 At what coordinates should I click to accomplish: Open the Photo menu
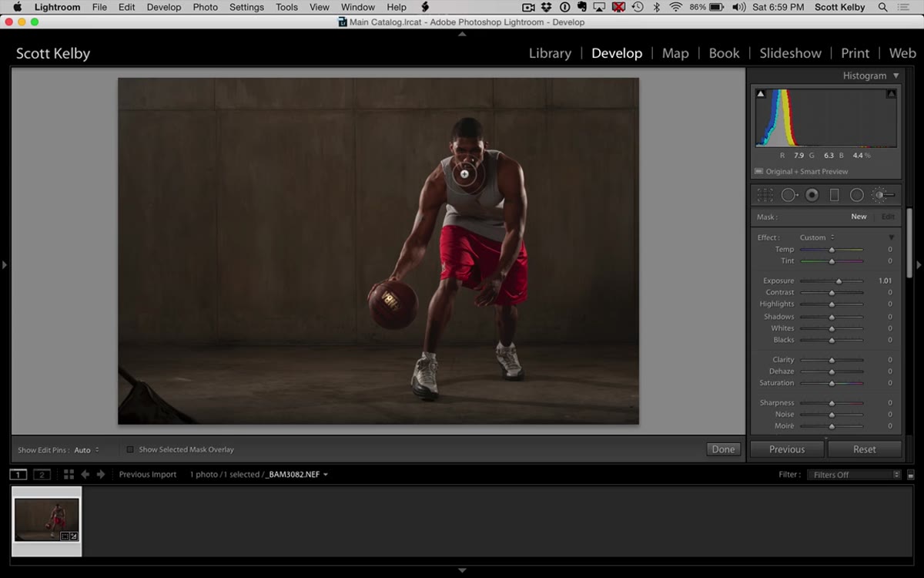coord(206,7)
